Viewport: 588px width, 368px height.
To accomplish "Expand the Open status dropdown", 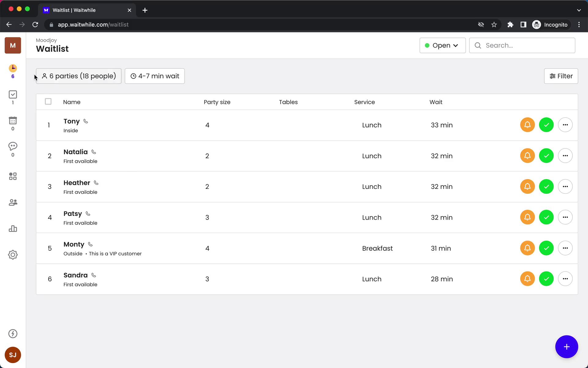I will 442,45.
